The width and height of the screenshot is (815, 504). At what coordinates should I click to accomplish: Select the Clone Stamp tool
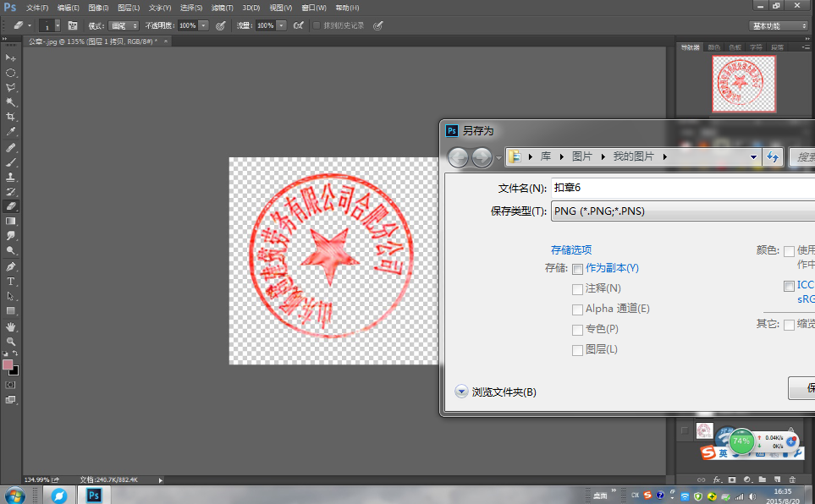coord(11,177)
